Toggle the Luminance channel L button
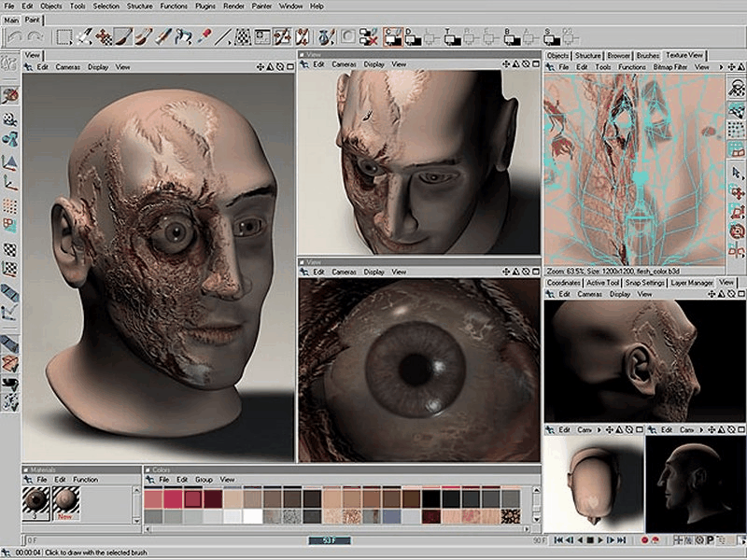747x560 pixels. click(x=432, y=36)
